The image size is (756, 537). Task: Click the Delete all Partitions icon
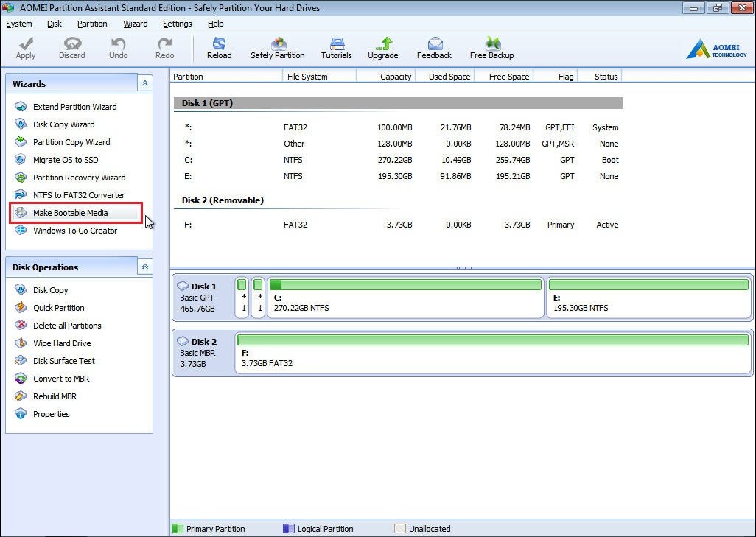pyautogui.click(x=21, y=326)
